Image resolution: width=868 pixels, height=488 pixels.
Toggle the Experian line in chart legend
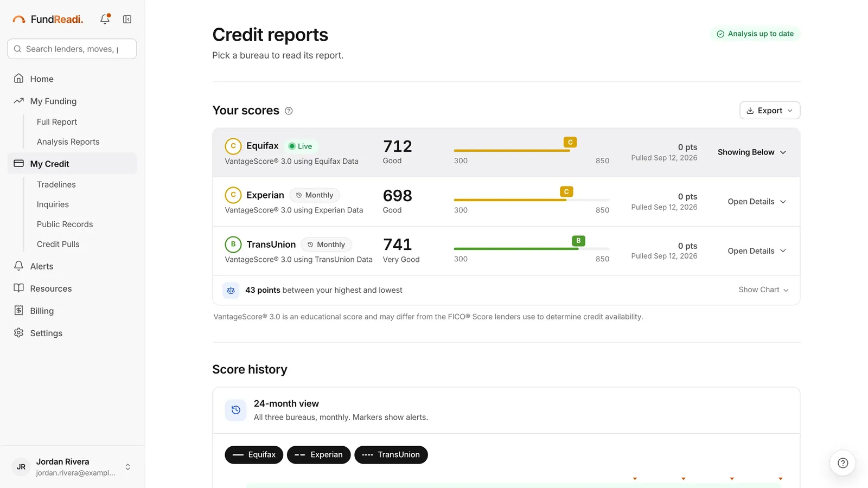[x=318, y=454]
